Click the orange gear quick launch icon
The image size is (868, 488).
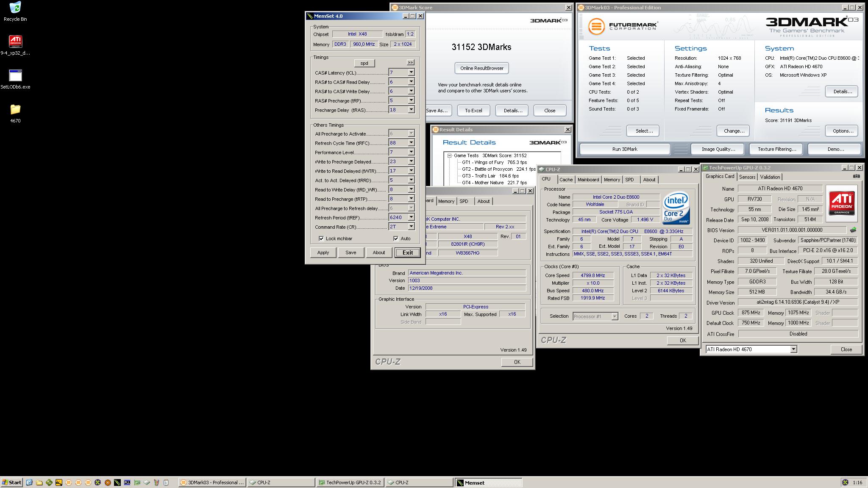click(x=107, y=482)
